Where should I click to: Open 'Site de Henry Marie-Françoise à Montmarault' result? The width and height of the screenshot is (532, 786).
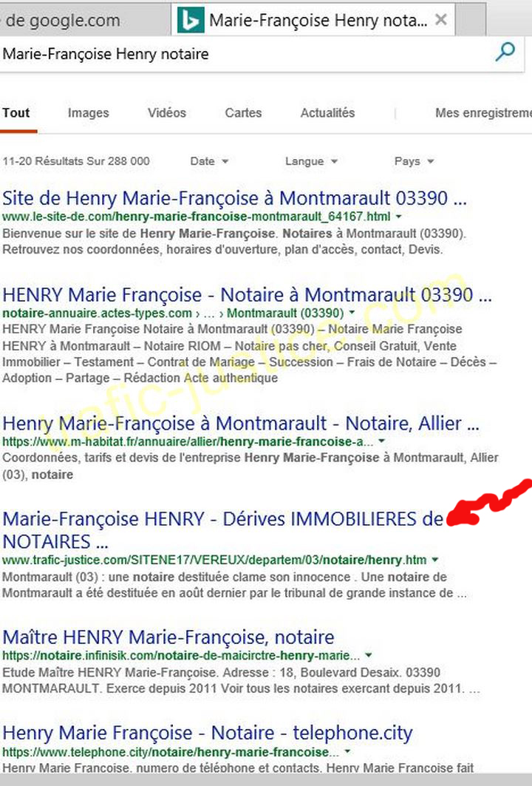[234, 198]
